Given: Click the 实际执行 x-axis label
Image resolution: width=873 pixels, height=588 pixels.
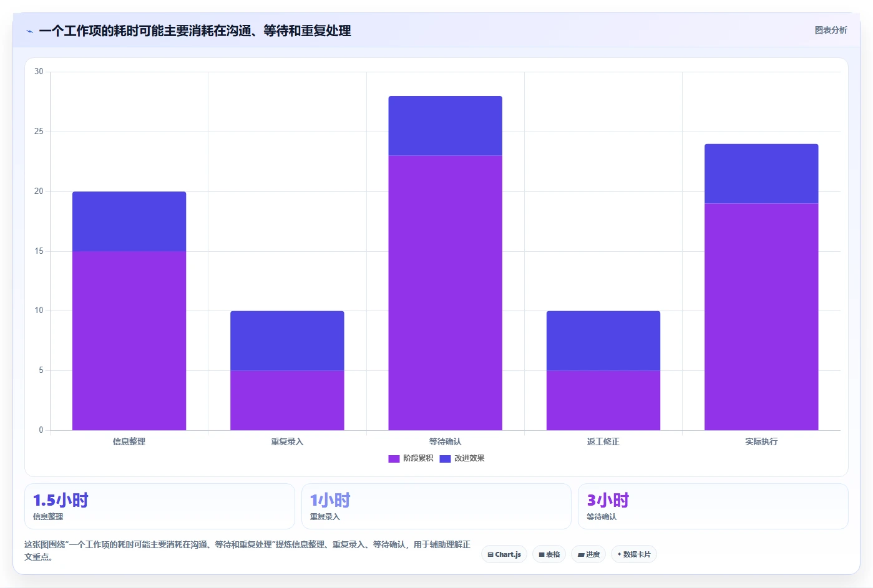Looking at the screenshot, I should (761, 441).
